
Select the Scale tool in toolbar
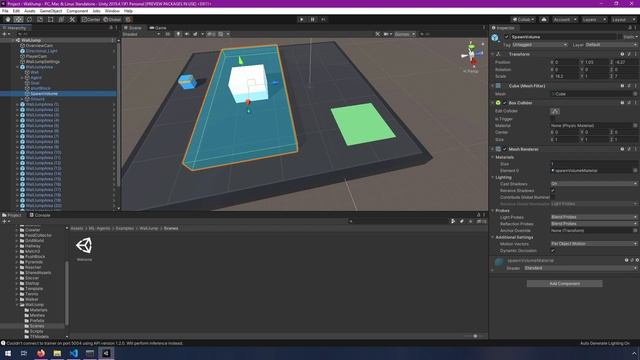coord(40,19)
